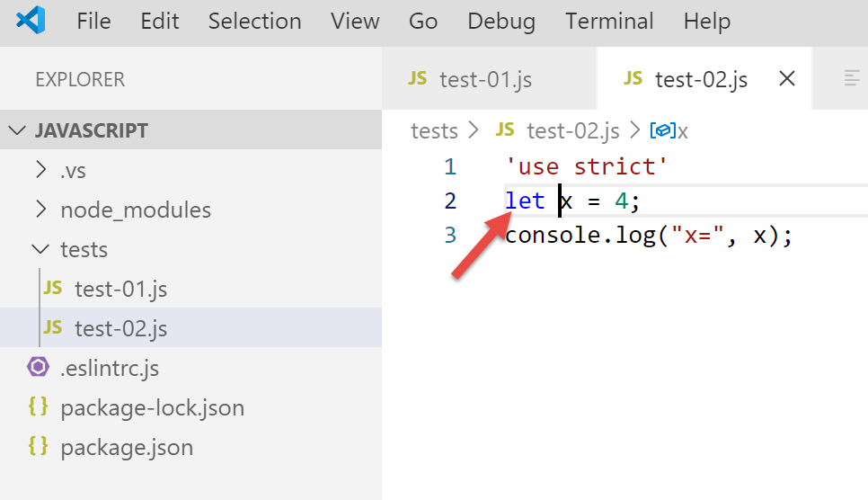Open the Debug menu
The image size is (868, 500).
[501, 21]
